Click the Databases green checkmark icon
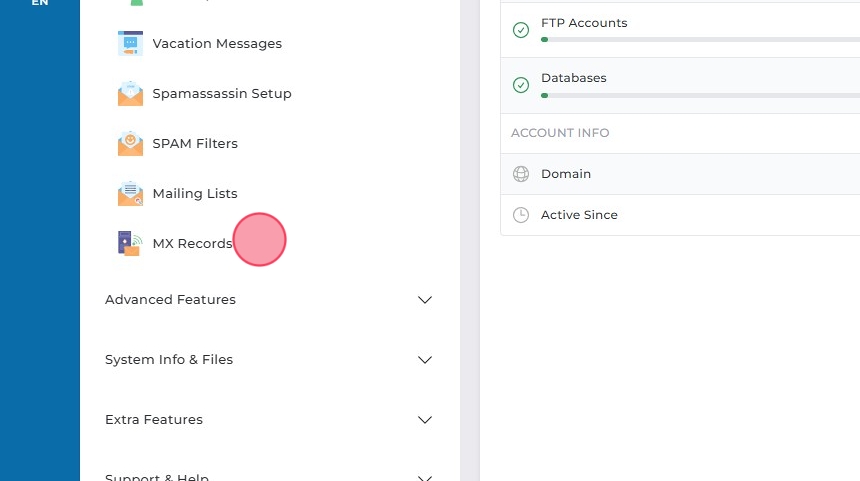This screenshot has width=860, height=481. (x=521, y=85)
